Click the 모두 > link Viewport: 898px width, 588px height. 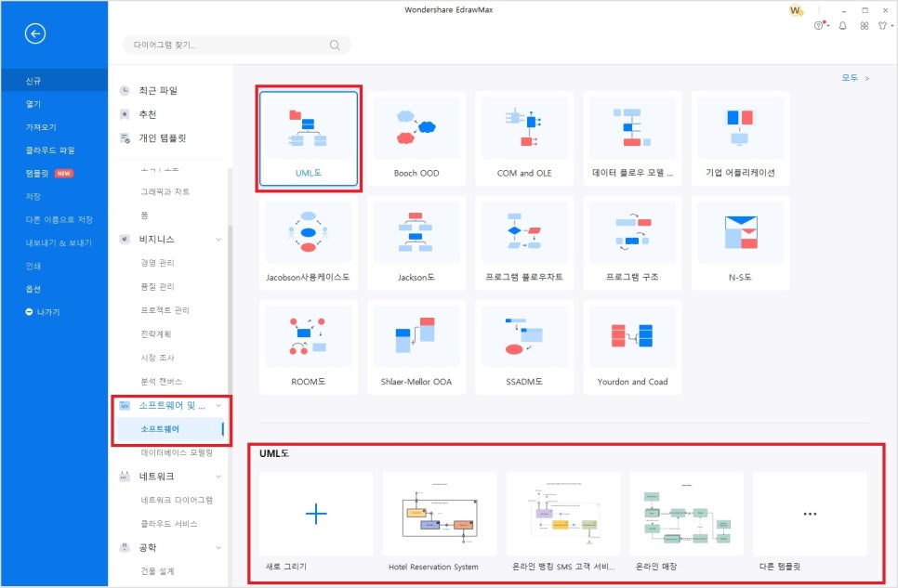(x=855, y=78)
